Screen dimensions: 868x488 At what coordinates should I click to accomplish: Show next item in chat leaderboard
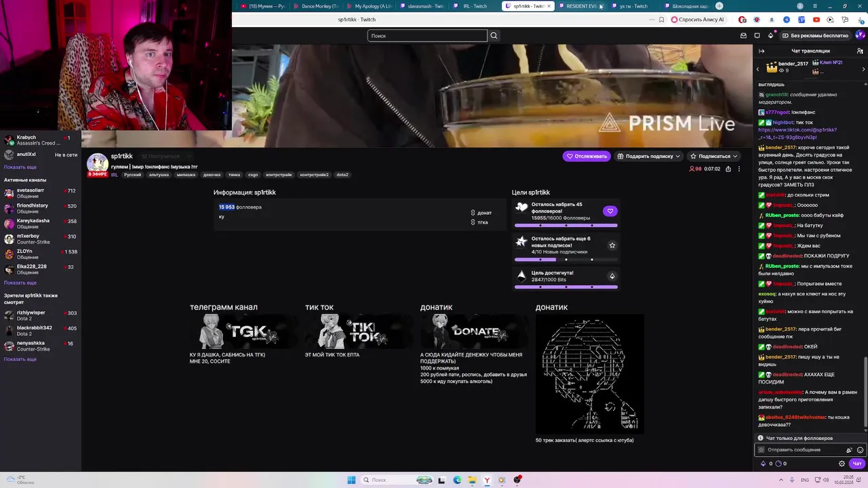click(863, 69)
